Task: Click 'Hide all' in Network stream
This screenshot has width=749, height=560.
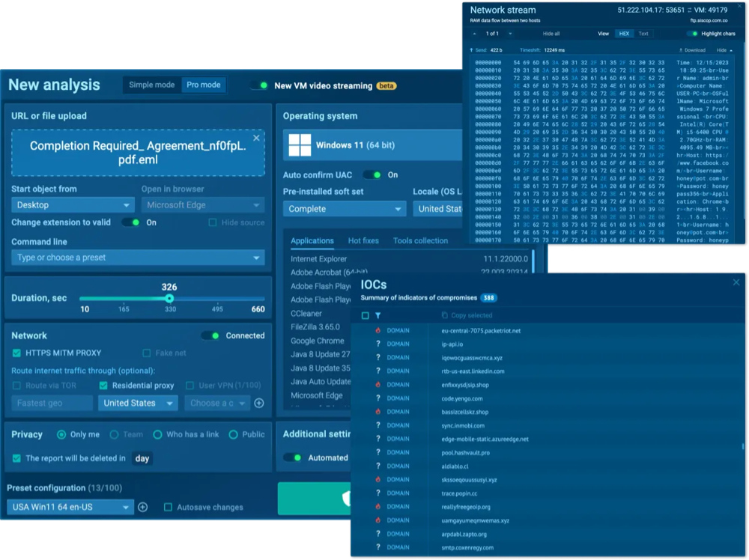Action: (551, 34)
